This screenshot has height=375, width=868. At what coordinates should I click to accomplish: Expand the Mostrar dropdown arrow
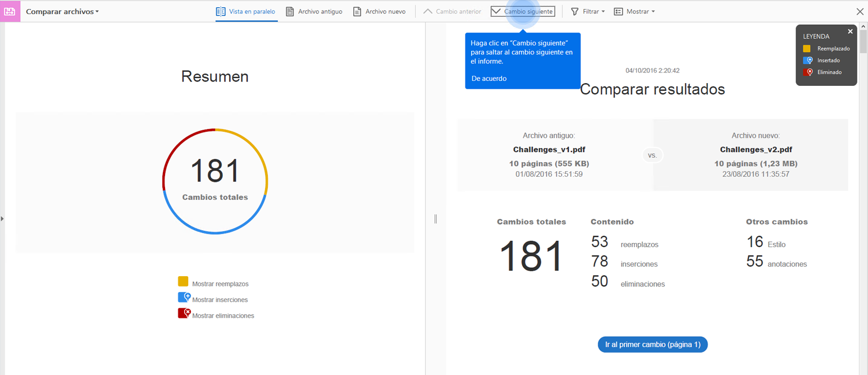coord(653,12)
